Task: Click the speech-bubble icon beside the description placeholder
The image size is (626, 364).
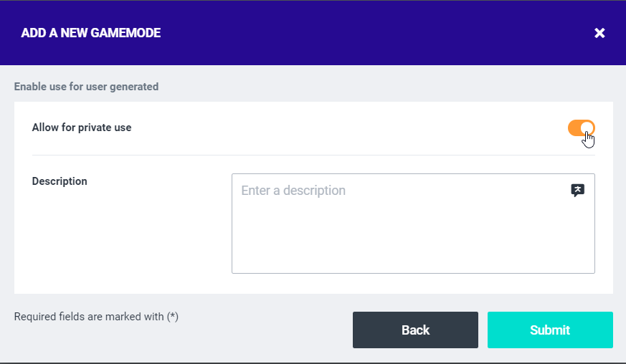Action: pos(577,190)
